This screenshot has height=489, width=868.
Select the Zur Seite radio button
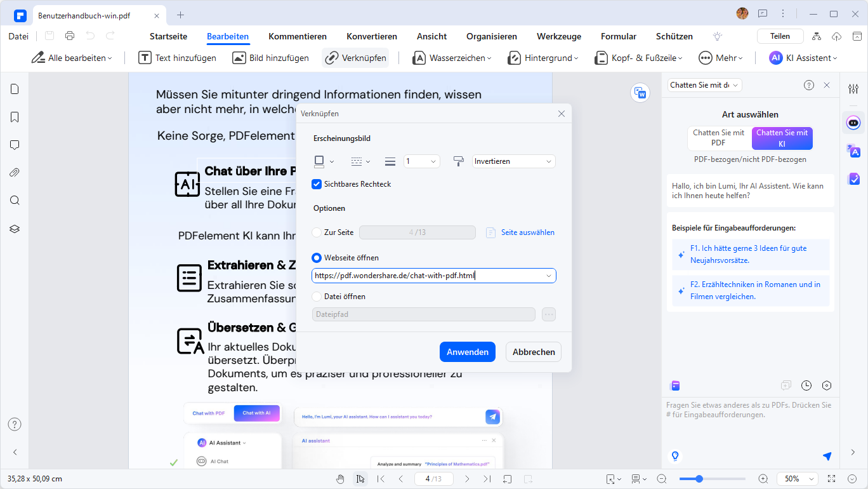317,232
